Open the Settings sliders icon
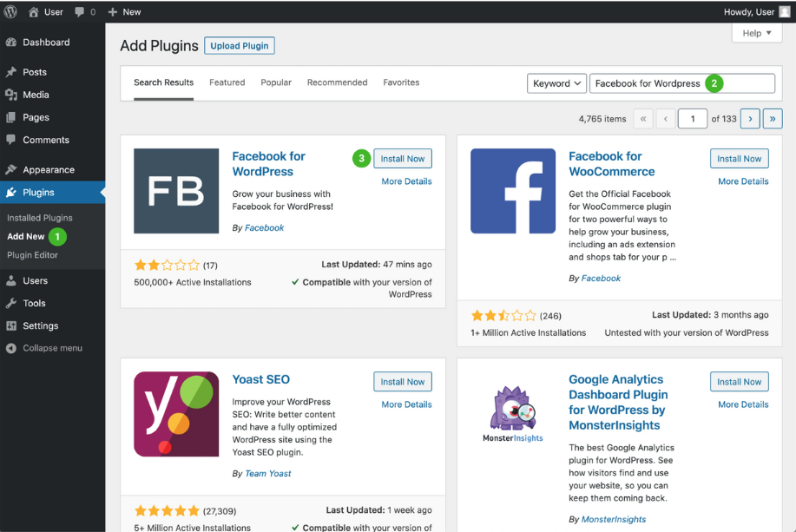Screen dimensions: 796x532 coord(11,326)
